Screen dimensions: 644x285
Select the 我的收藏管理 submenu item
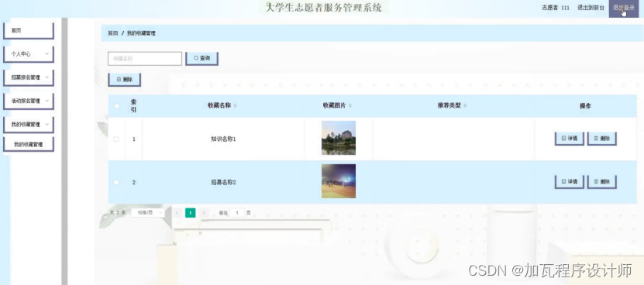[29, 145]
